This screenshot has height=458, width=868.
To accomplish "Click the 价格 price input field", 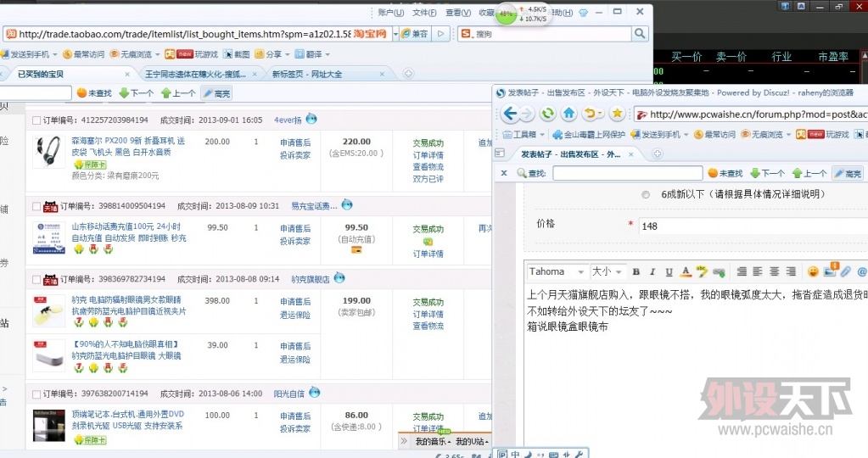I will tap(753, 226).
